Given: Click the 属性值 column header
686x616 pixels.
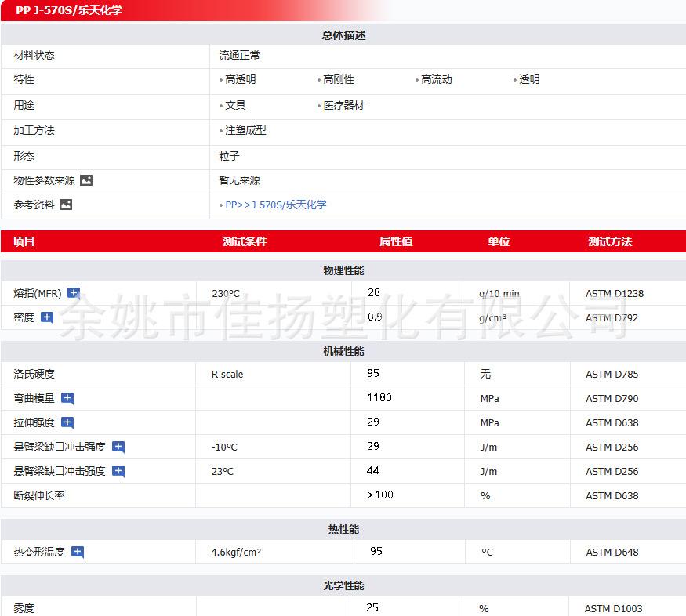Looking at the screenshot, I should point(396,241).
